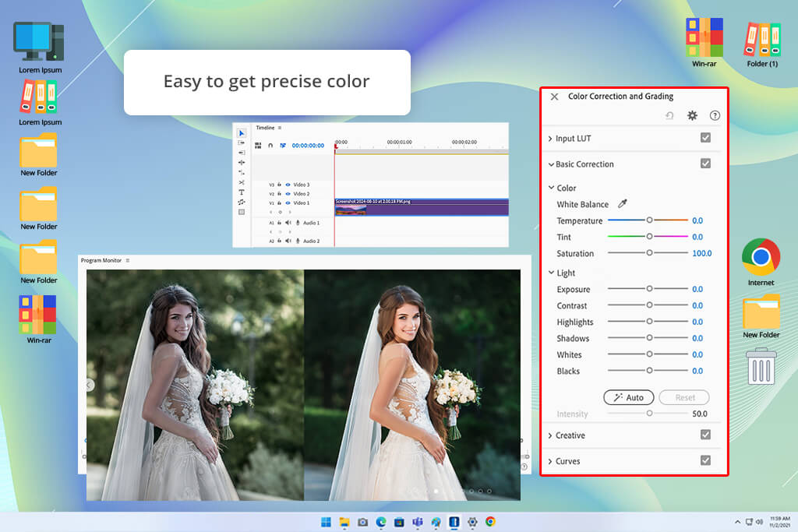Toggle the Curves section checkbox
The width and height of the screenshot is (798, 532).
tap(705, 460)
